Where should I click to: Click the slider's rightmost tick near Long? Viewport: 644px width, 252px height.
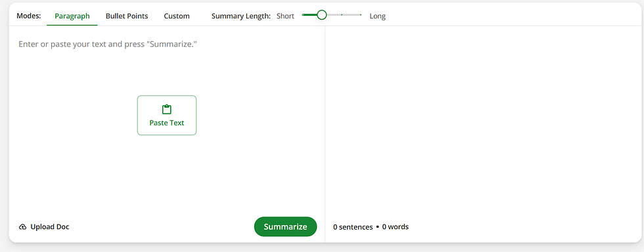[x=361, y=15]
